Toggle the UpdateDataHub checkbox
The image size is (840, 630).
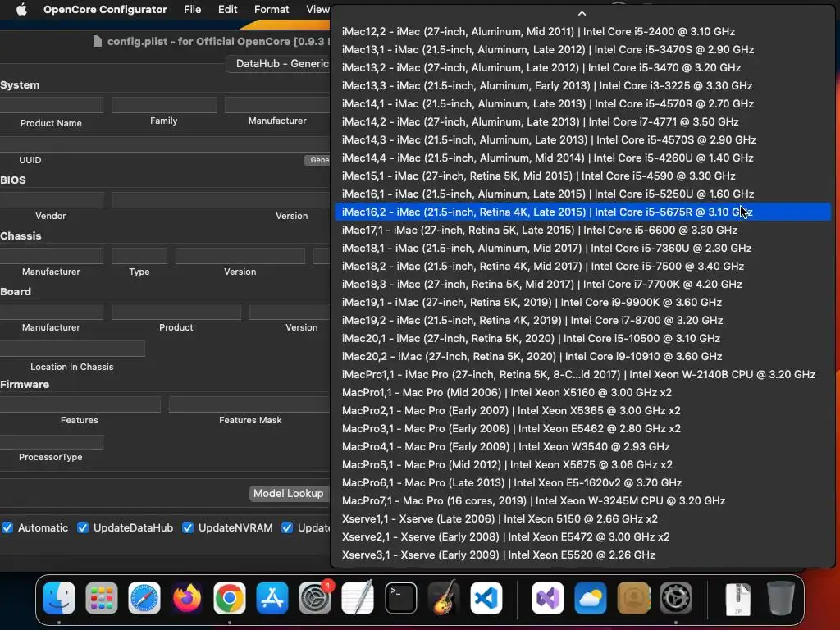(83, 527)
